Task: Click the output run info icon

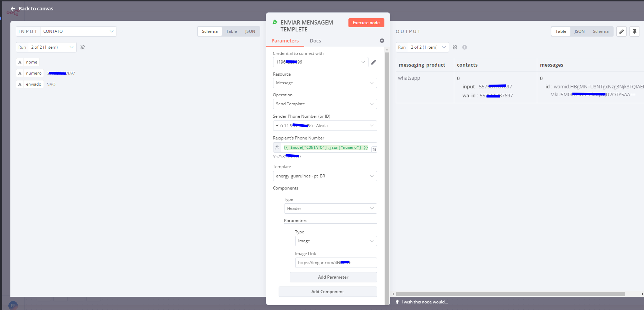Action: 465,47
